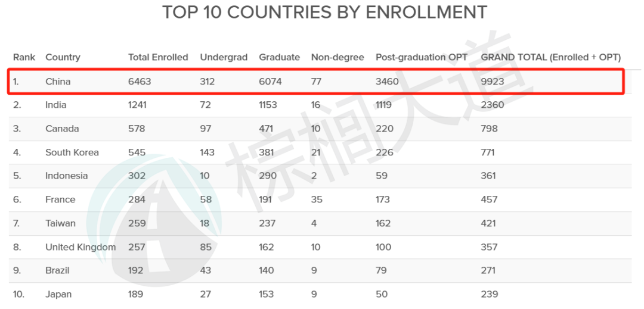Click the Canada row name
The width and height of the screenshot is (644, 309).
[x=62, y=129]
